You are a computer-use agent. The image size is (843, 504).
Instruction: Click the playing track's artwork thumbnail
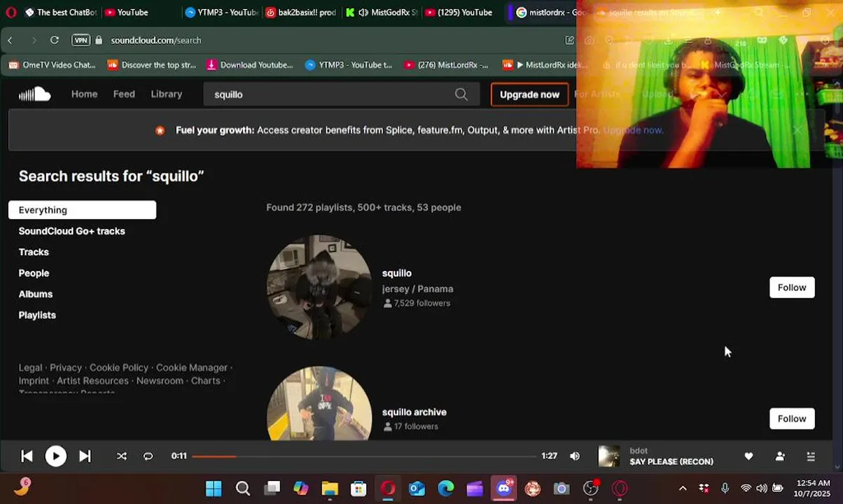[609, 456]
